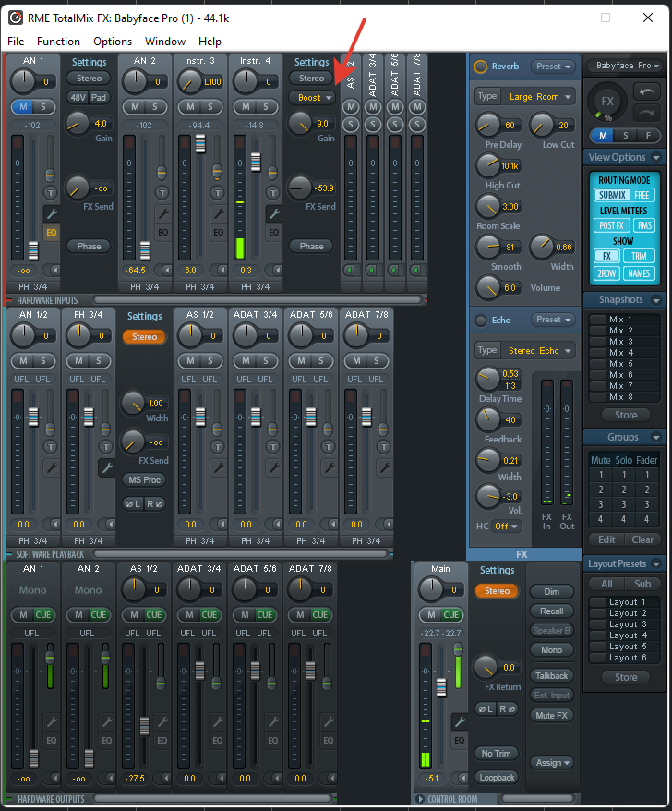The image size is (672, 811).
Task: Click the Talkback button
Action: (x=552, y=676)
